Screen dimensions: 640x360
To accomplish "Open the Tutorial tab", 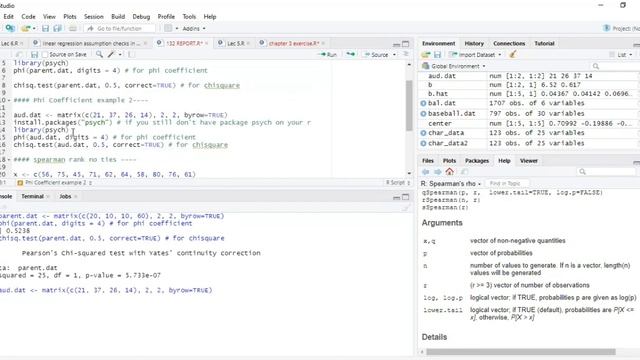I will (544, 43).
